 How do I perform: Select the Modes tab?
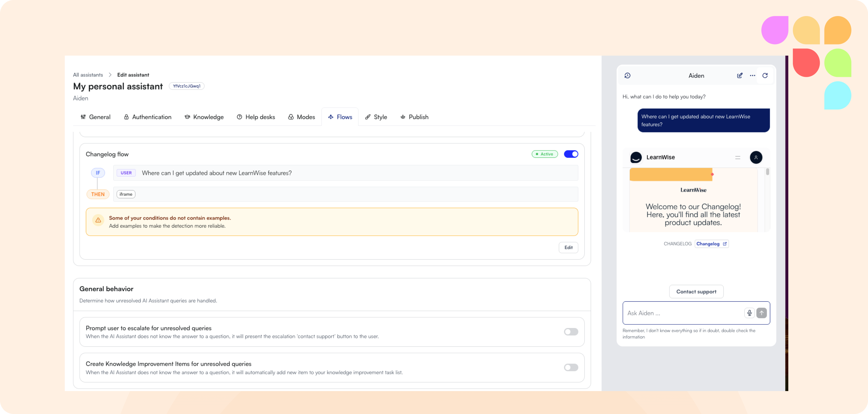point(301,117)
